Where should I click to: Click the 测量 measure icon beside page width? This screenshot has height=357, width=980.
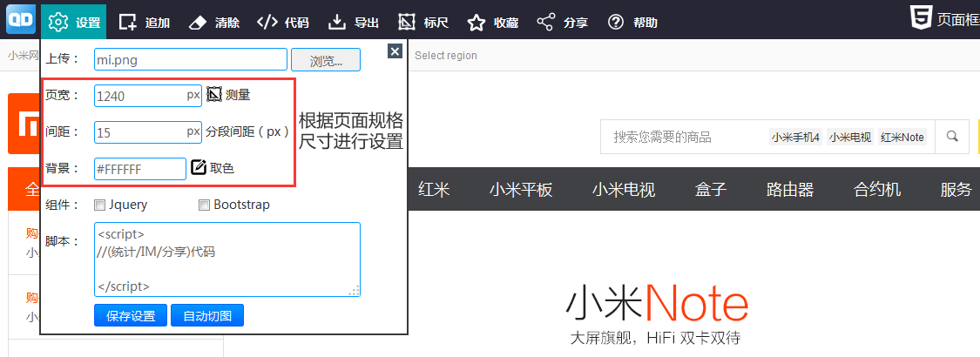(x=214, y=94)
